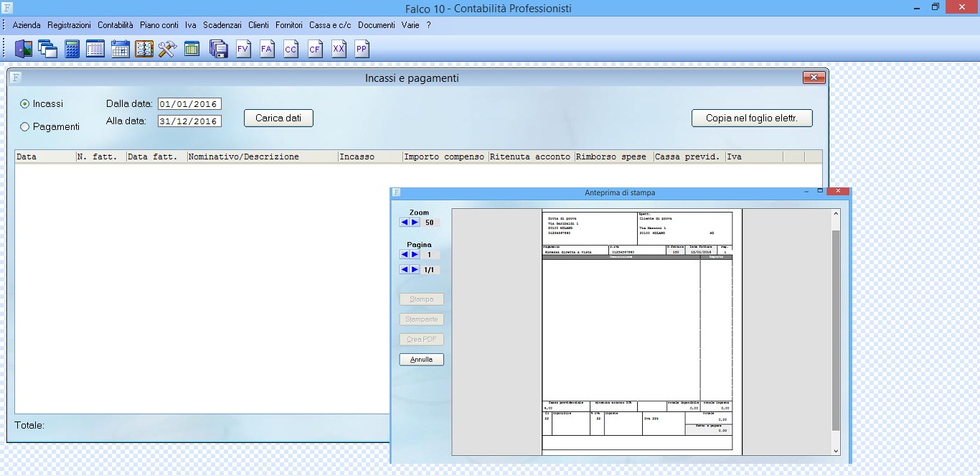Click the FA document toolbar icon
Viewport: 980px width, 476px height.
tap(267, 49)
